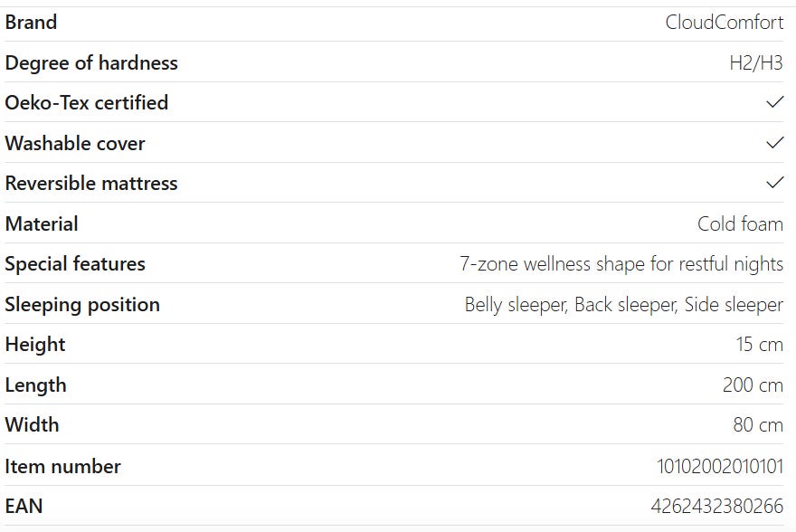This screenshot has height=532, width=796.
Task: Click the 15 cm height value
Action: coord(759,345)
